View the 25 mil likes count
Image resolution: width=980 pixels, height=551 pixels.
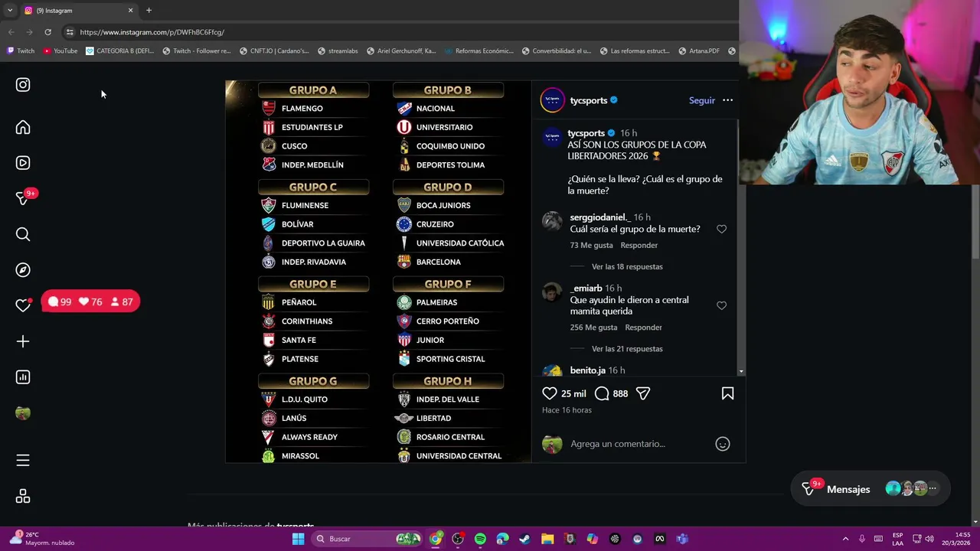click(573, 393)
